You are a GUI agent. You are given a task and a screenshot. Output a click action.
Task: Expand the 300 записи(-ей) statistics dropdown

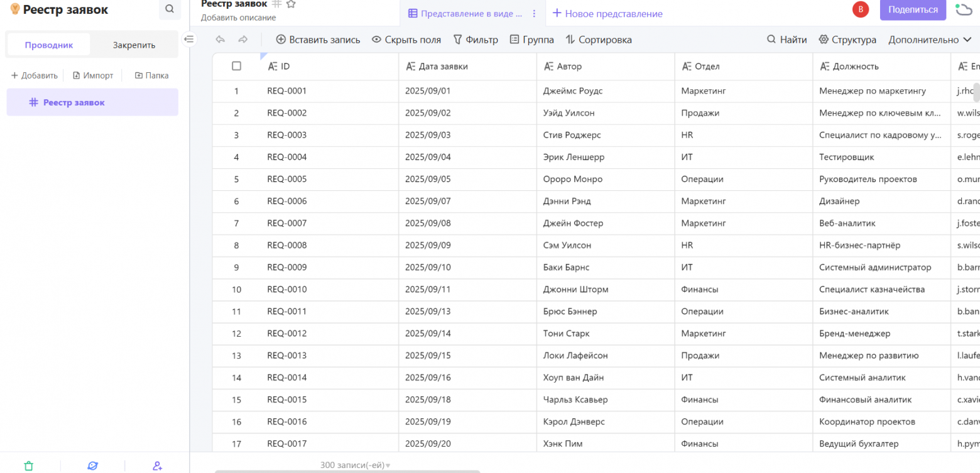(356, 465)
